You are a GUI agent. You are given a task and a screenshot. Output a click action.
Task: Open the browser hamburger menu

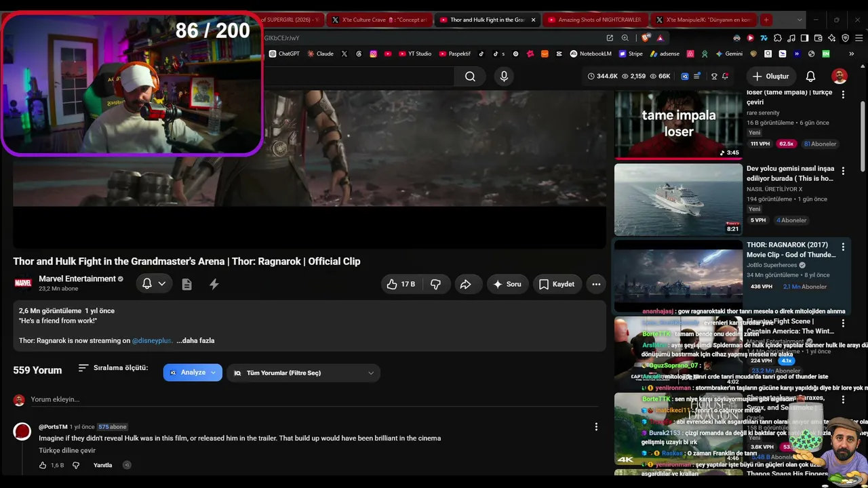[x=858, y=38]
